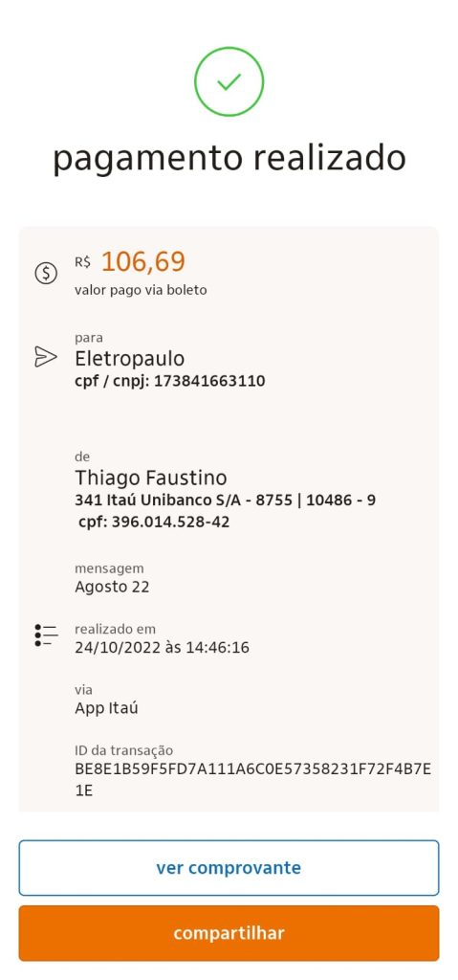Select the Itaú Unibanco account line
This screenshot has height=980, width=458.
[x=225, y=500]
